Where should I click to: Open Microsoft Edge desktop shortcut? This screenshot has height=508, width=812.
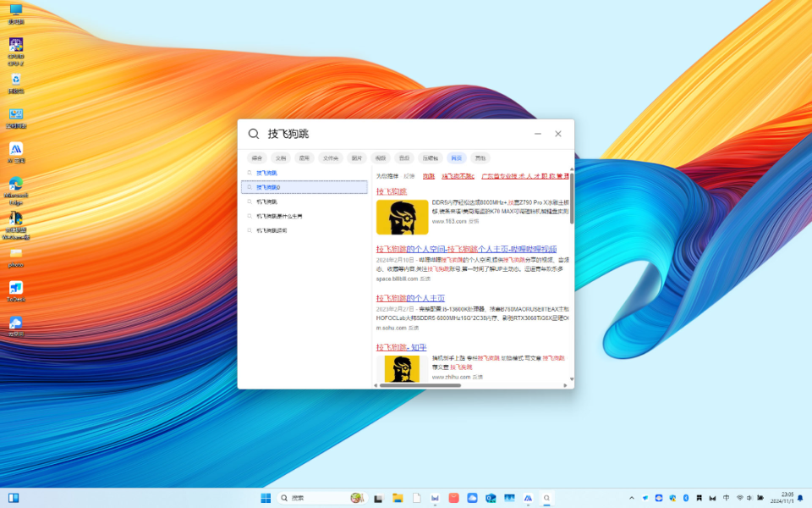pos(16,190)
